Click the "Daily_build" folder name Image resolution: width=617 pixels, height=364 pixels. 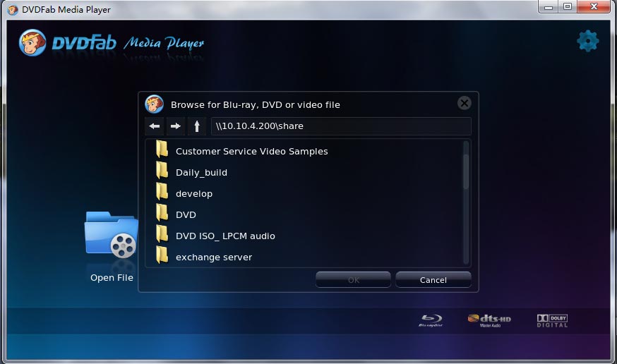[201, 173]
